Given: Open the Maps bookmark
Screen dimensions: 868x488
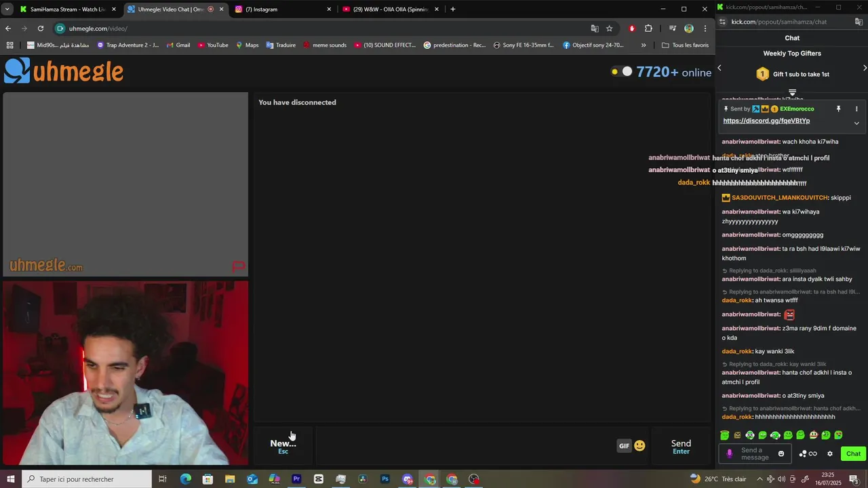Looking at the screenshot, I should pyautogui.click(x=247, y=45).
